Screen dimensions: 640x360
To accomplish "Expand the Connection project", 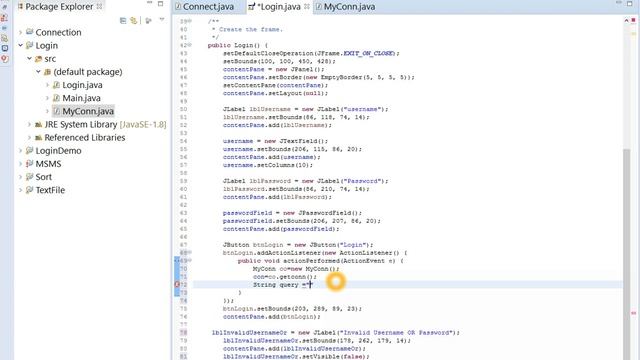I will (x=20, y=32).
